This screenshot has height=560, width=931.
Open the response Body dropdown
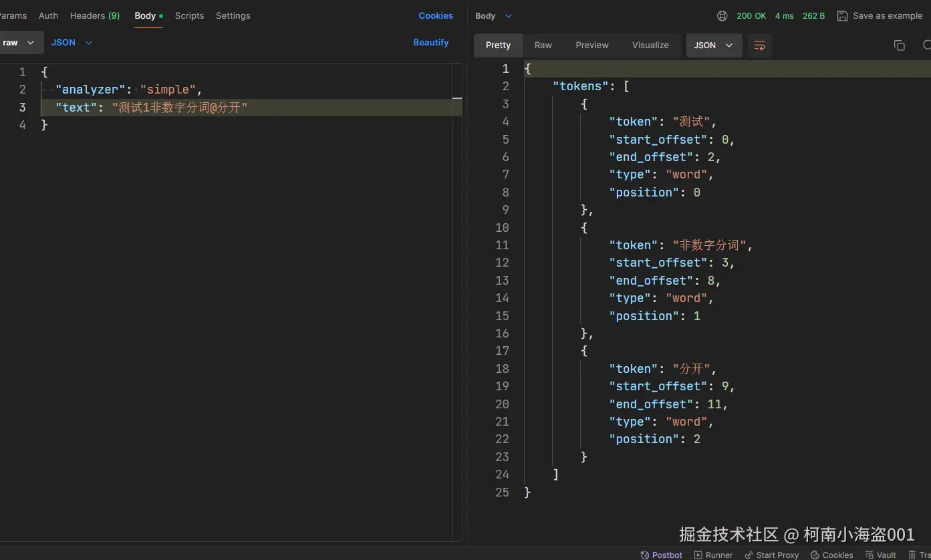tap(493, 15)
